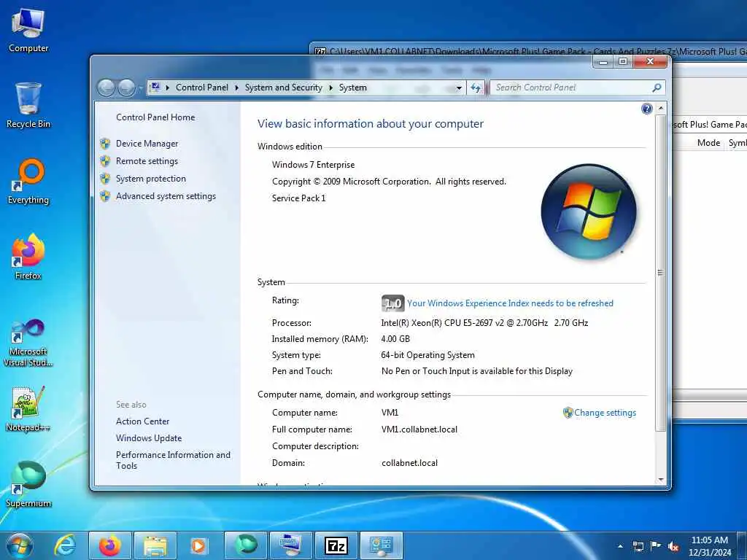
Task: Open Remote settings link
Action: pos(147,161)
